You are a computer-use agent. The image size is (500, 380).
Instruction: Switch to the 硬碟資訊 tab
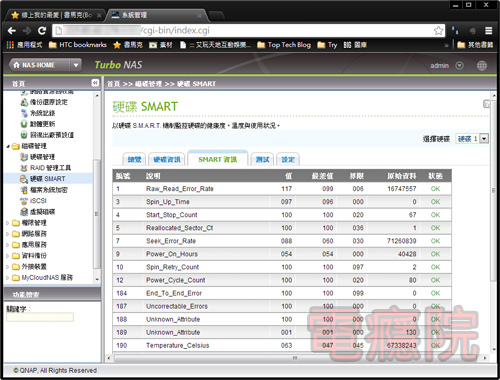point(167,160)
